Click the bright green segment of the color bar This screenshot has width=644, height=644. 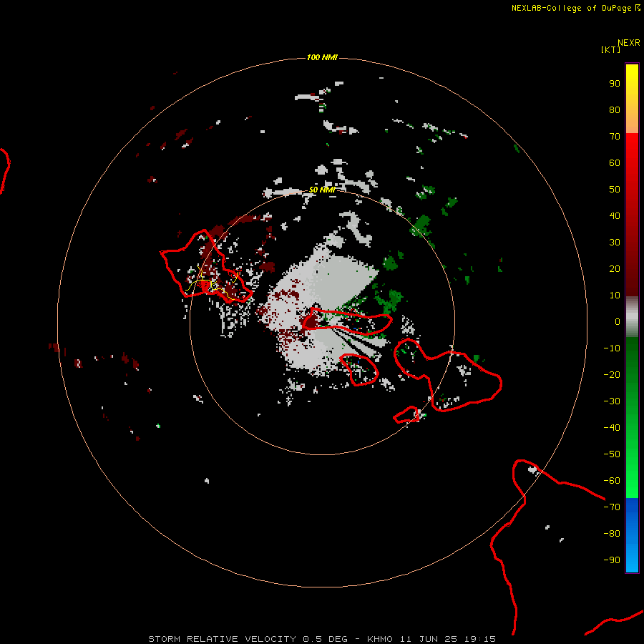pos(632,418)
